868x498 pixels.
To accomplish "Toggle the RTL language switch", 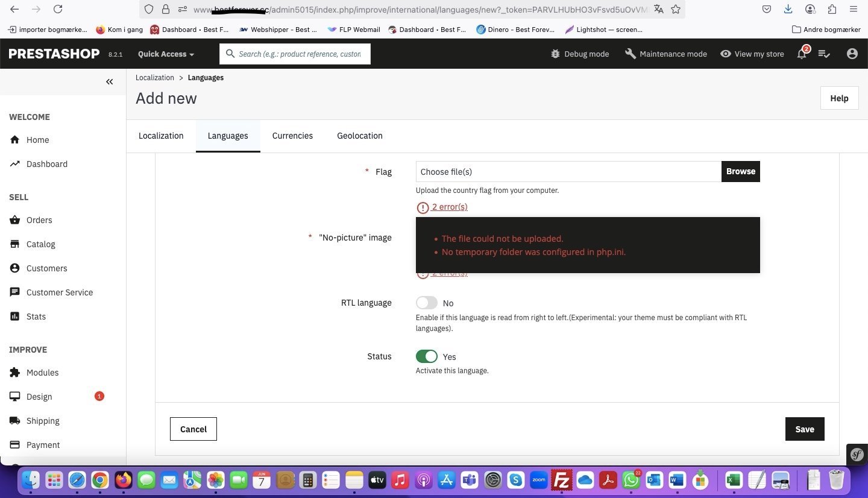I will point(427,303).
